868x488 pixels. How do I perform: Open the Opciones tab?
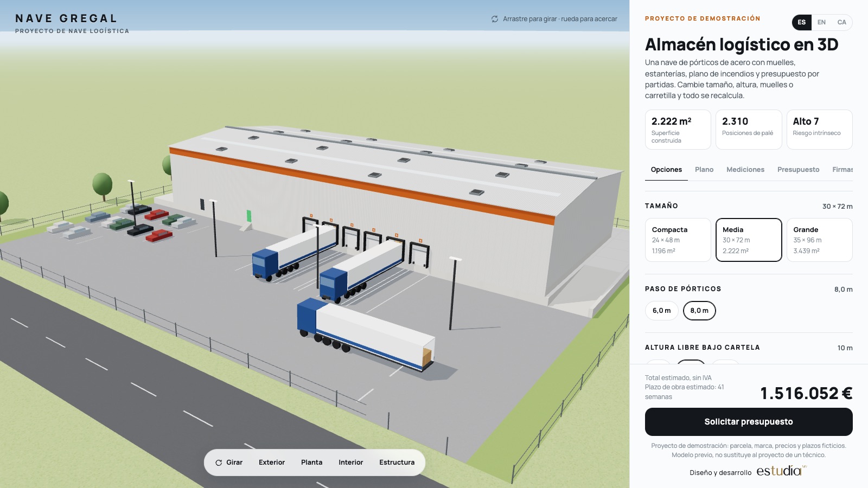(x=666, y=170)
